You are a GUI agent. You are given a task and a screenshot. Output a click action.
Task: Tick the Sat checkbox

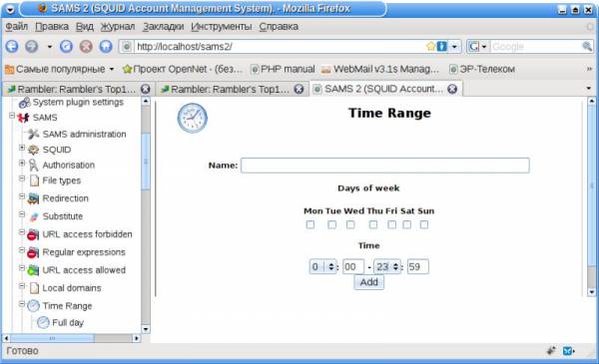(407, 224)
